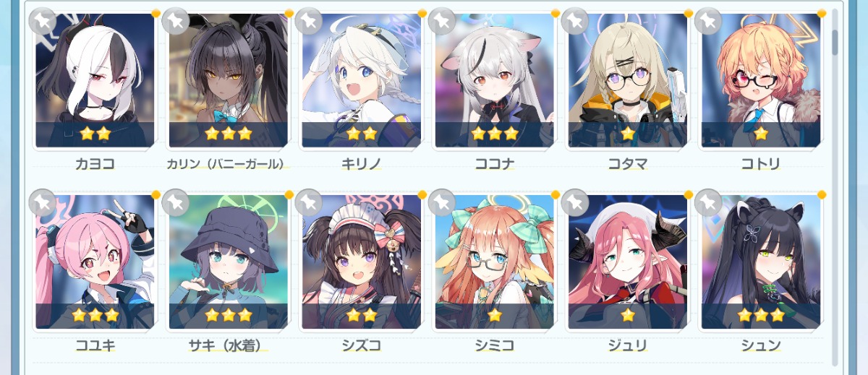Toggle the pin icon on キリノ card

[x=309, y=21]
